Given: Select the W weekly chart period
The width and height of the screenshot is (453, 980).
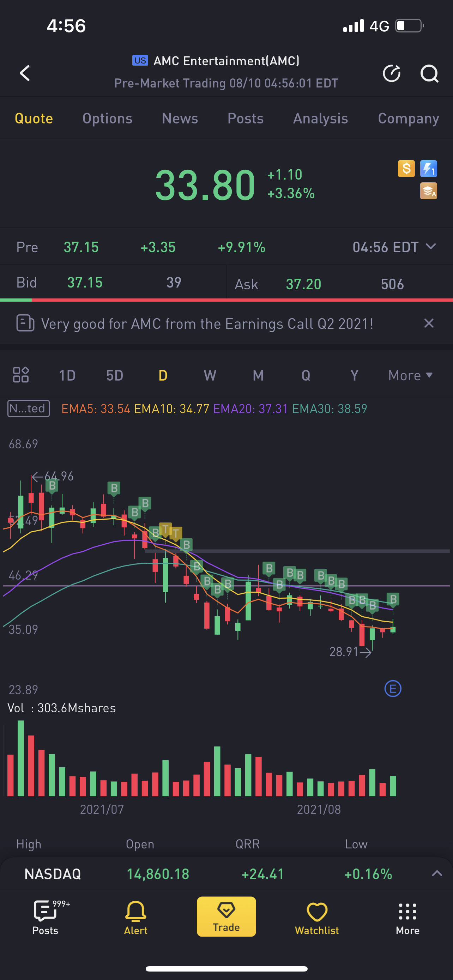Looking at the screenshot, I should click(x=210, y=375).
